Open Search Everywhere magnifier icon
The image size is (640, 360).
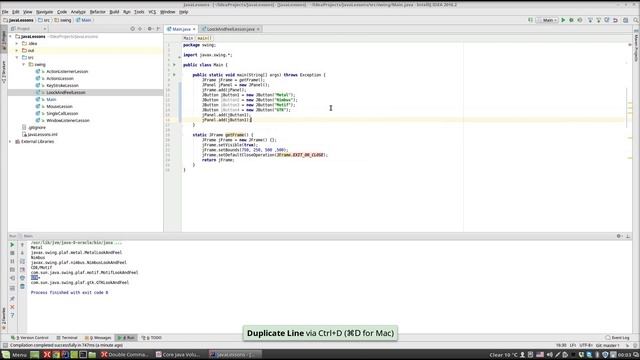pos(636,20)
